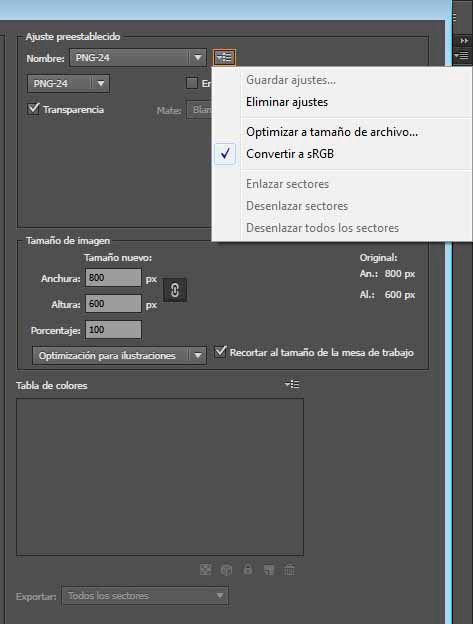
Task: Open the side panel menu icon at the top right
Action: (463, 56)
